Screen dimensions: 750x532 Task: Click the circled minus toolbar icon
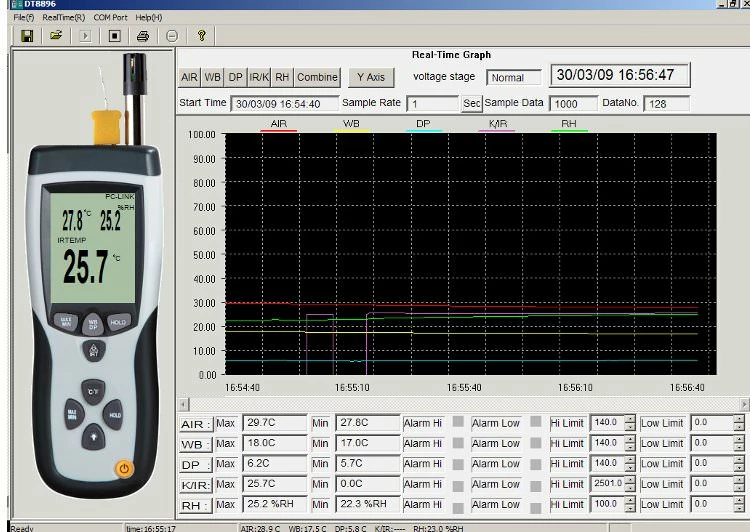click(x=172, y=36)
